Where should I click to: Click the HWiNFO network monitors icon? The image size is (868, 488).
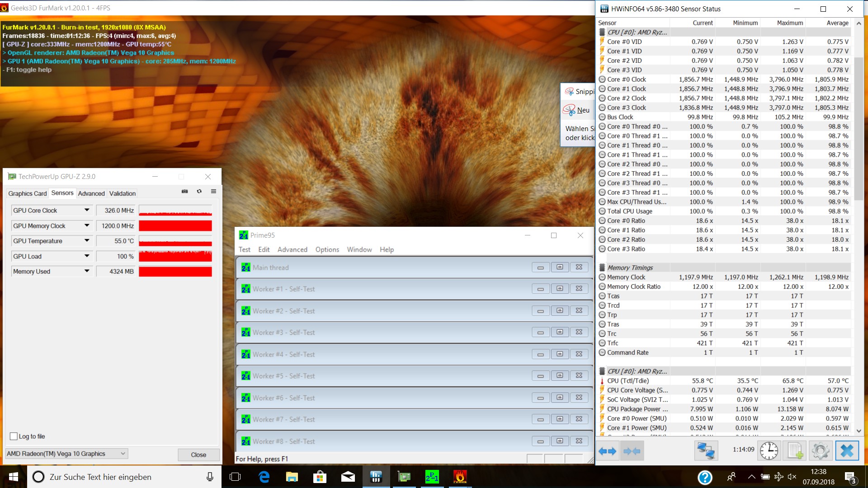click(x=706, y=451)
